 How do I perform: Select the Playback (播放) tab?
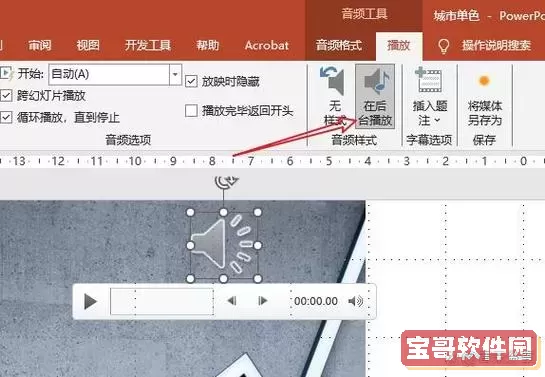pos(399,46)
